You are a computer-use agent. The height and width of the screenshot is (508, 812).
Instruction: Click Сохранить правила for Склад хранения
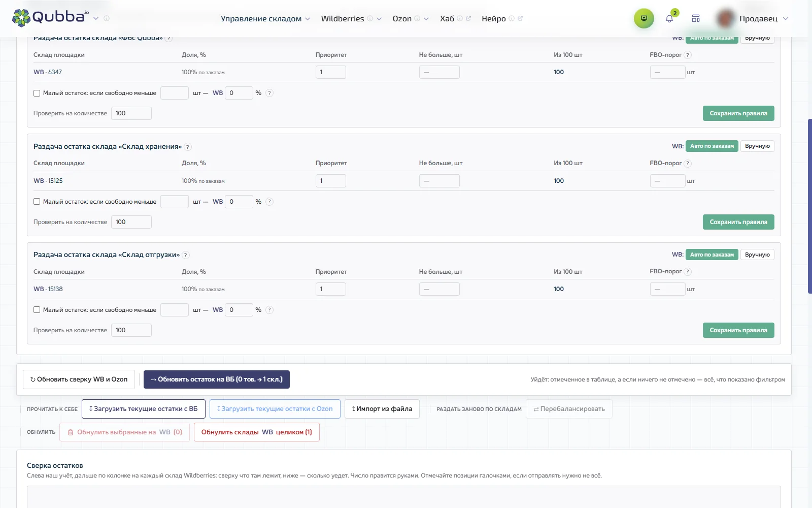(738, 222)
